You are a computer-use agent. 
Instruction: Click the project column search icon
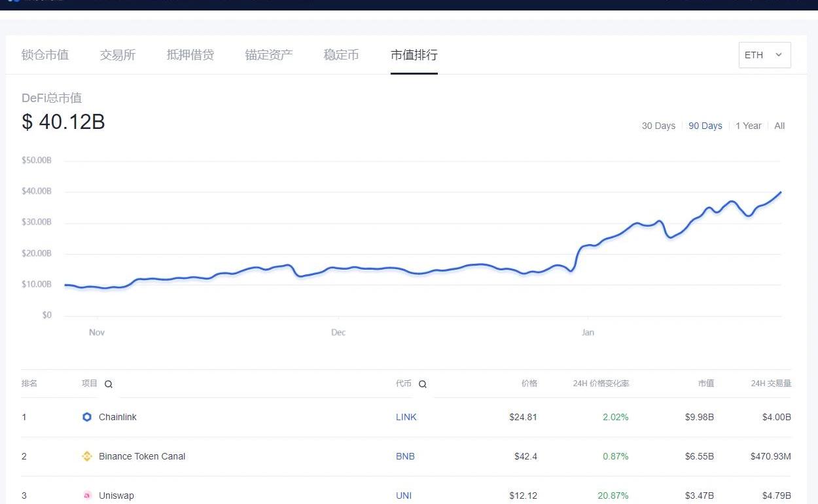(x=109, y=384)
